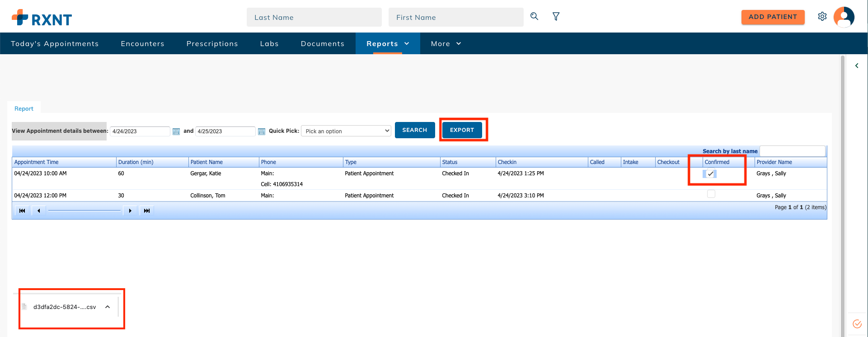Collapse the right side panel arrow
Viewport: 868px width, 337px height.
(857, 66)
